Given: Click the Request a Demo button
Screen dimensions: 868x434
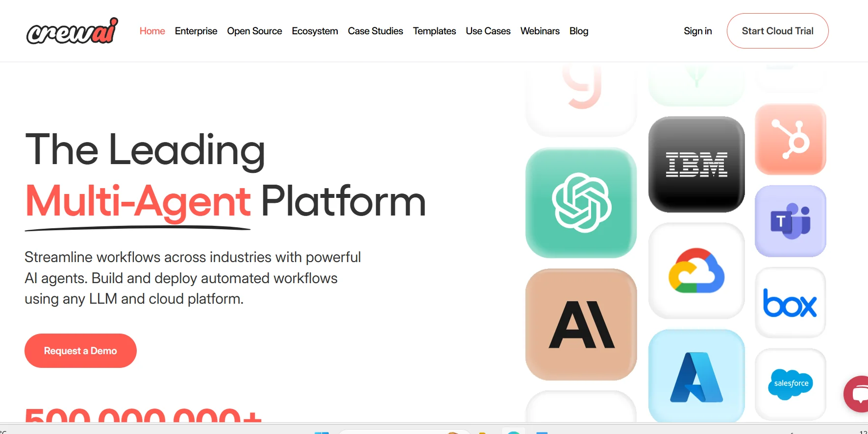Looking at the screenshot, I should pos(80,351).
